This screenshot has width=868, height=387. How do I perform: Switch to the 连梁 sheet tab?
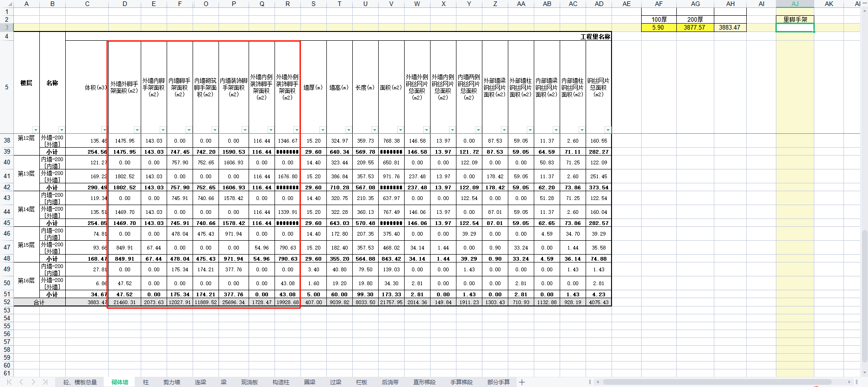tap(200, 382)
